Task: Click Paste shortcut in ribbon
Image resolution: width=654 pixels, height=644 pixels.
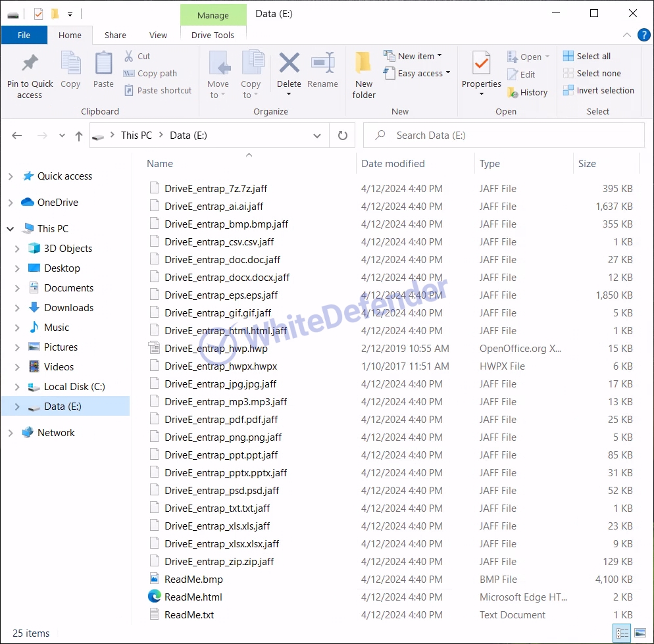Action: (x=158, y=91)
